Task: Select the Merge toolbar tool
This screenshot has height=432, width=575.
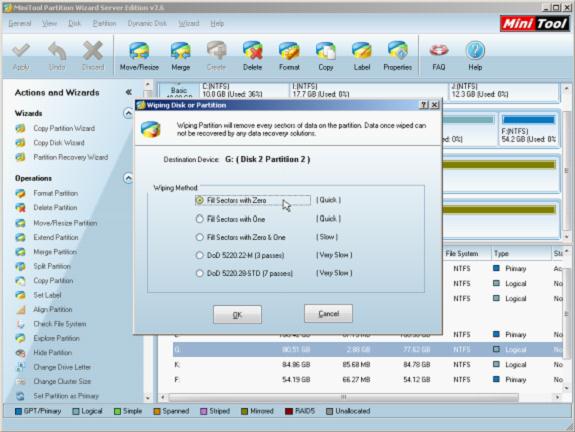Action: 180,56
